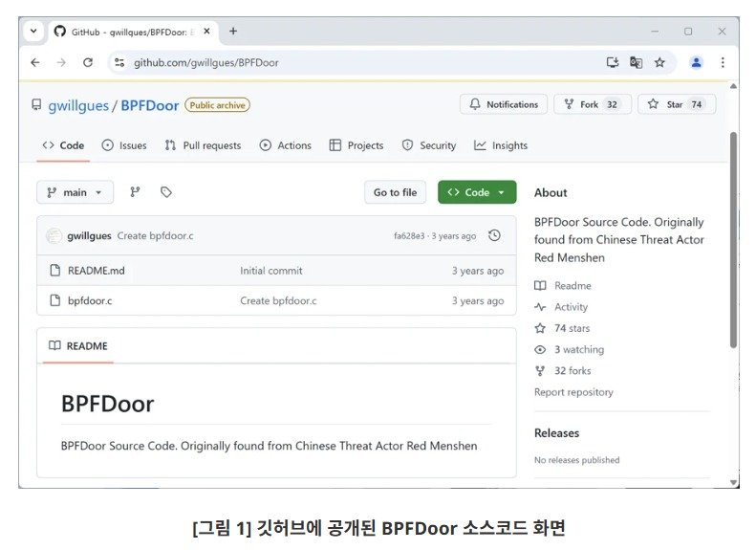Click the translate page icon
The image size is (756, 550).
click(x=636, y=62)
